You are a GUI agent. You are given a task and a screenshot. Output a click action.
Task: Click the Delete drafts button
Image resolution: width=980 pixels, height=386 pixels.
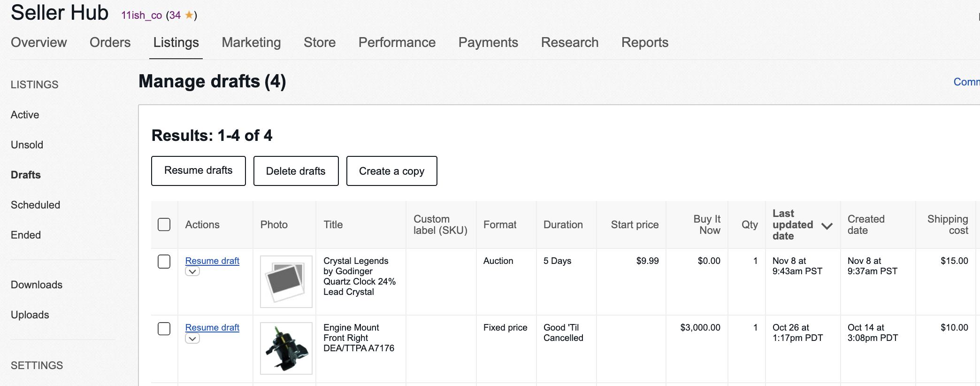tap(296, 171)
